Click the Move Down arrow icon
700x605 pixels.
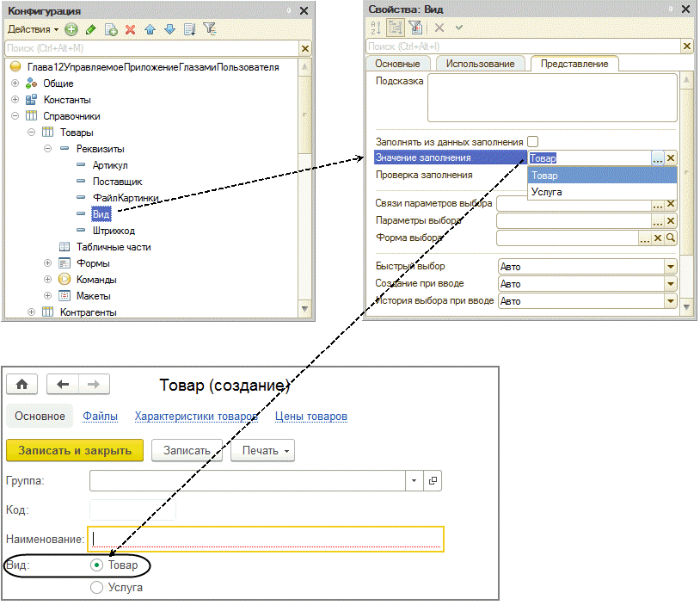169,29
